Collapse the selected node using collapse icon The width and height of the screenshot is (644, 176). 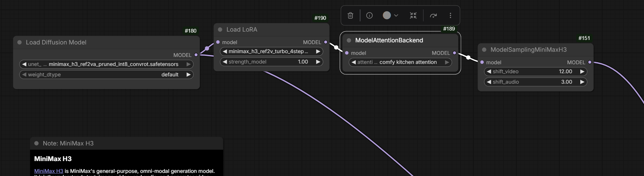(413, 15)
